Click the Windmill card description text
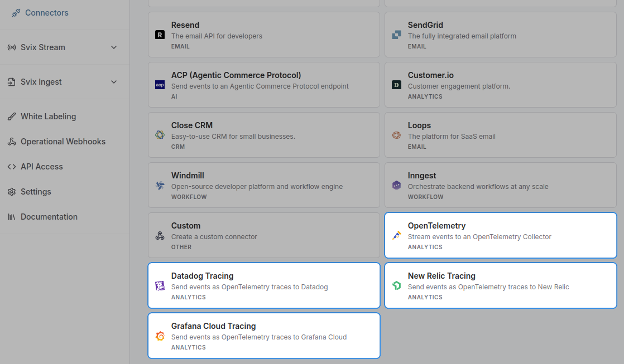 (257, 186)
